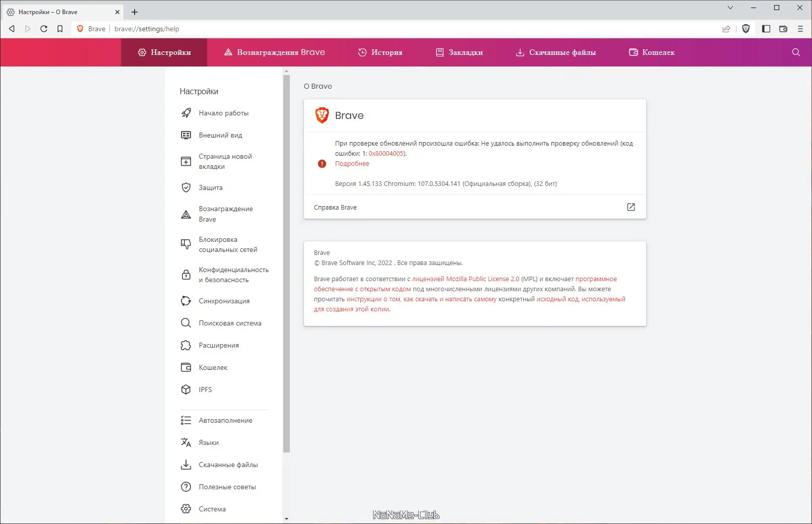Click the version text Версия 1.45.133 Chromium

(x=446, y=184)
